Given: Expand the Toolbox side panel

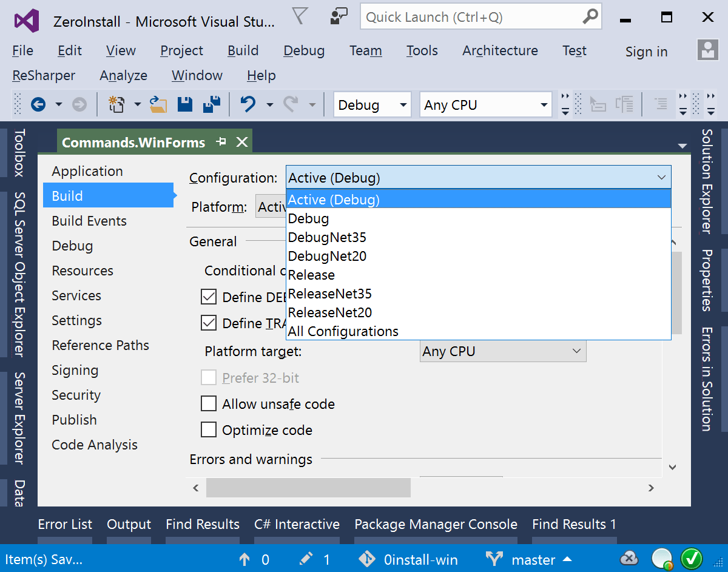Looking at the screenshot, I should pyautogui.click(x=20, y=153).
